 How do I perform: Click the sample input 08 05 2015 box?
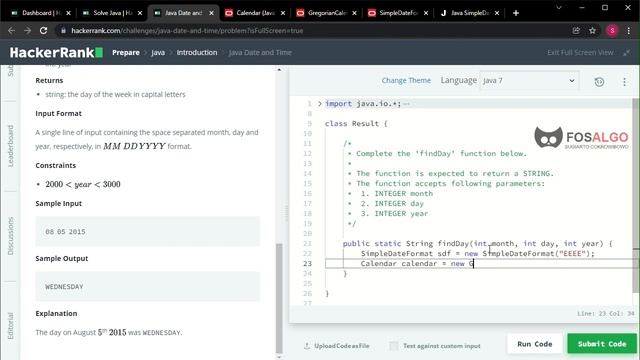(147, 231)
